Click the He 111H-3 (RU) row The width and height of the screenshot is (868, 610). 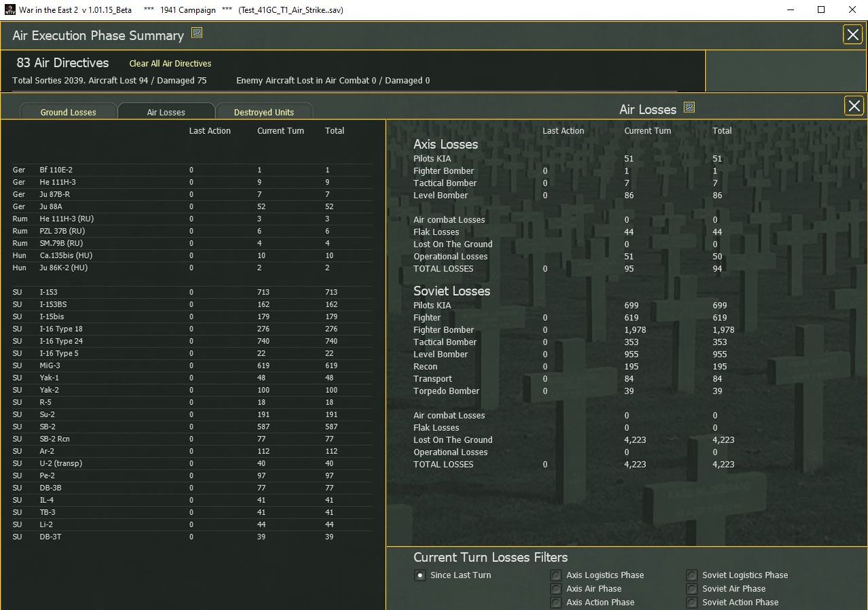[192, 219]
